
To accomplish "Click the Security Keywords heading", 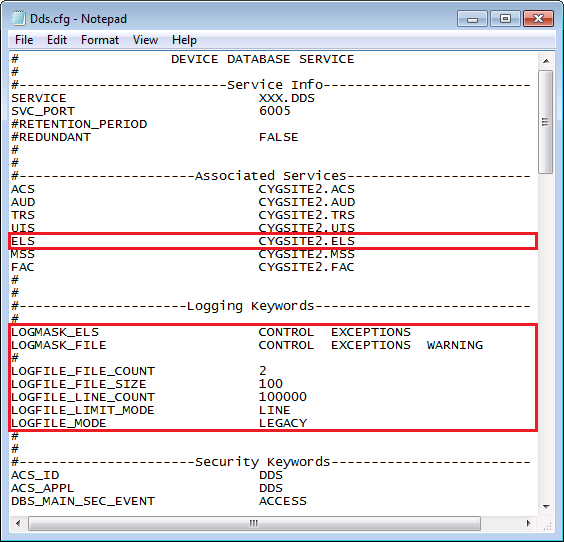I will (262, 462).
